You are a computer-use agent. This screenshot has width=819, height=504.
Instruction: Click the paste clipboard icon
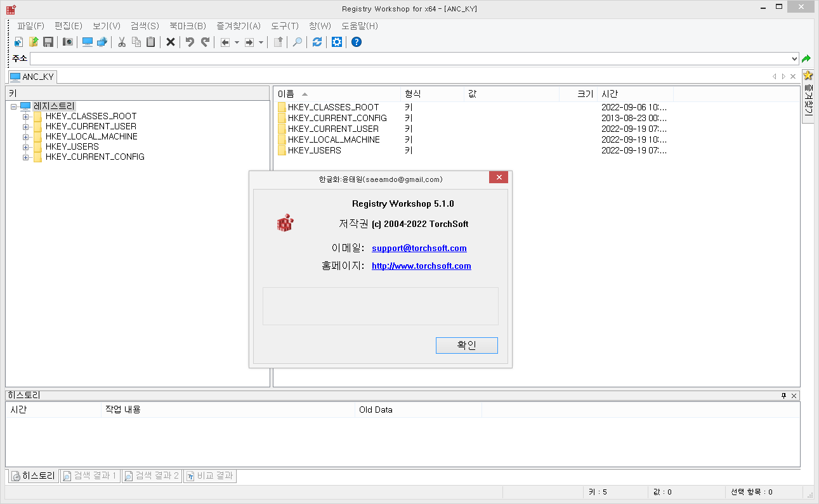click(150, 42)
